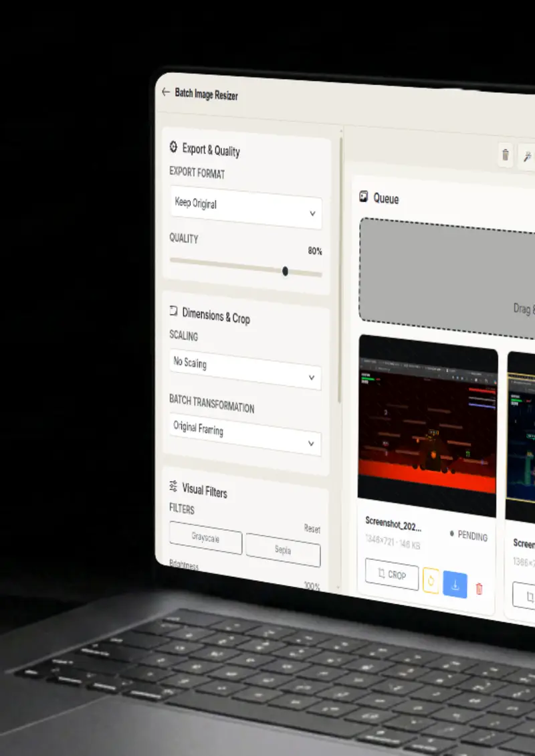The width and height of the screenshot is (535, 756).
Task: Click the gear icon next to Export & Quality
Action: (173, 147)
